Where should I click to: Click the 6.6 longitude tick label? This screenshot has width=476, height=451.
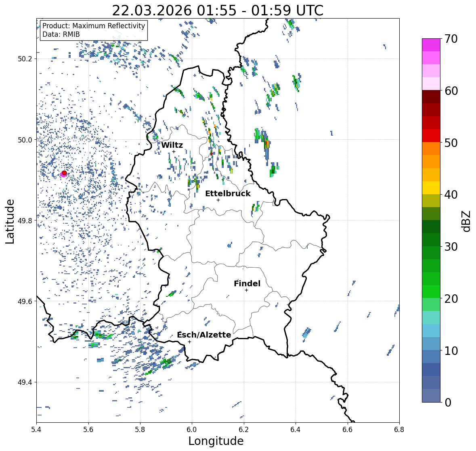point(348,430)
